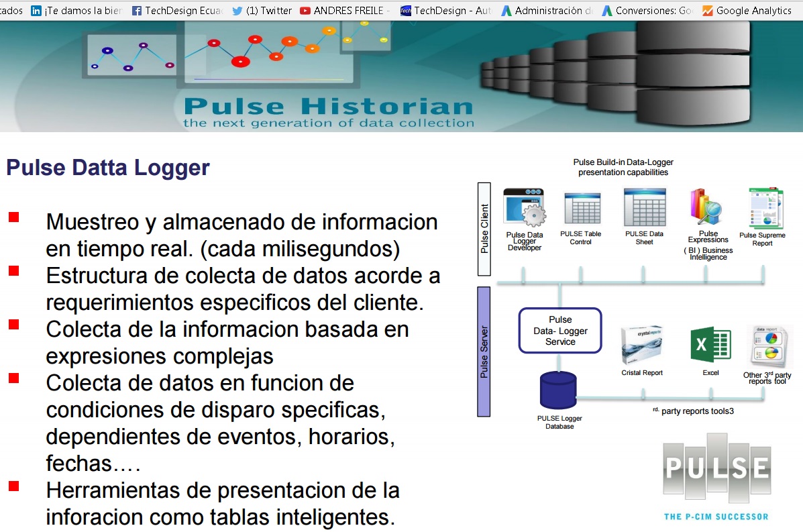The width and height of the screenshot is (803, 532).
Task: Open the ANDRES FREILE YouTube bookmark
Action: coord(344,10)
